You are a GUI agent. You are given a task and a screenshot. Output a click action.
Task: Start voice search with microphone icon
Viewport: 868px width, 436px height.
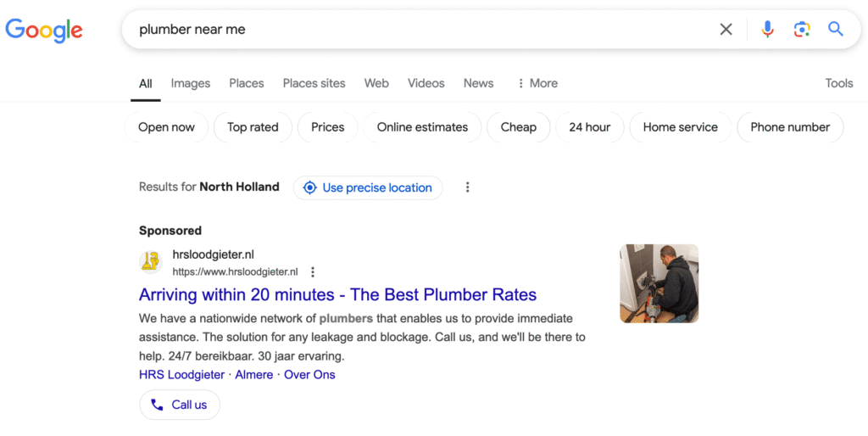(767, 30)
